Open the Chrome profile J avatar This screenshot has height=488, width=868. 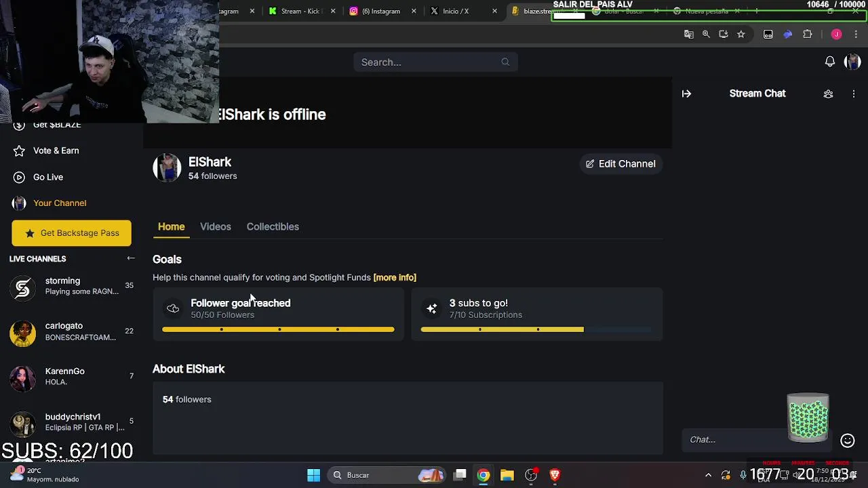pos(837,34)
